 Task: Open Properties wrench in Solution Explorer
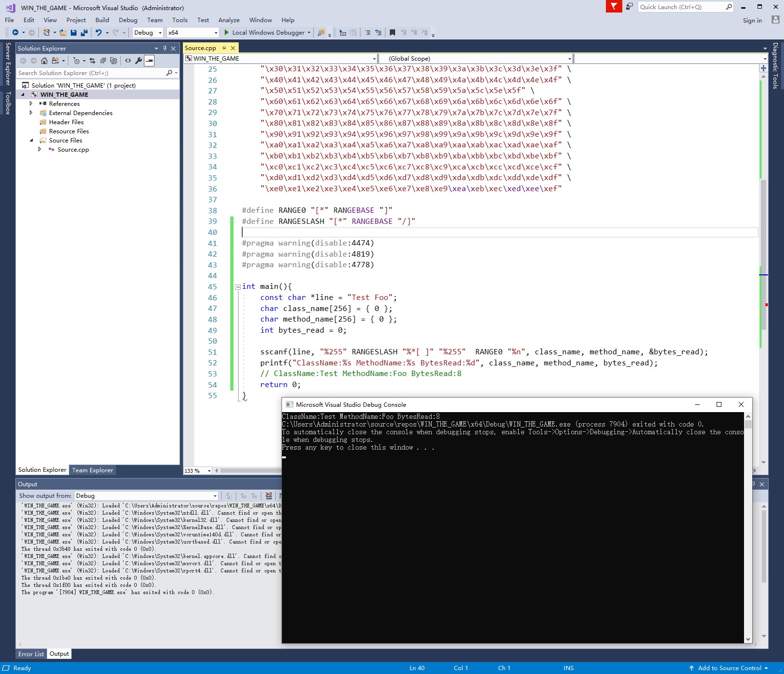coord(139,61)
